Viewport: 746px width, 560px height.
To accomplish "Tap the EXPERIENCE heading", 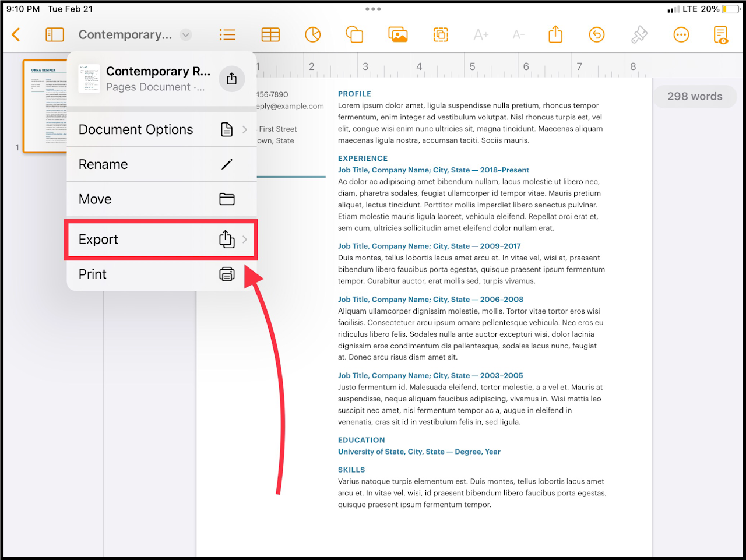I will point(363,159).
